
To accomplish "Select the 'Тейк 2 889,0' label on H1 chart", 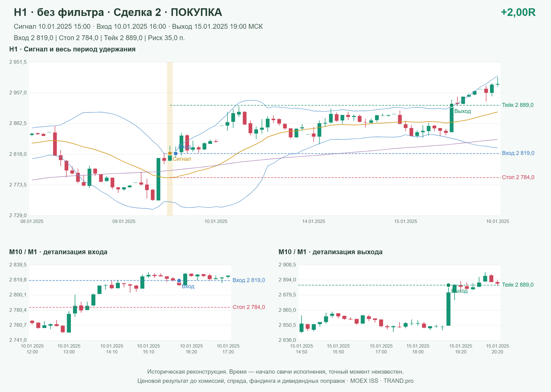I will pos(518,105).
